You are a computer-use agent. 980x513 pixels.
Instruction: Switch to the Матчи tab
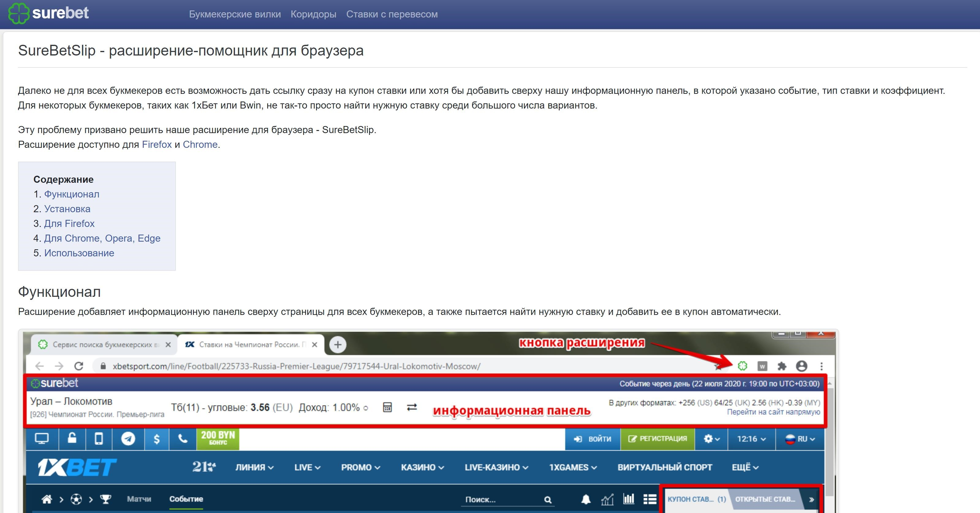(x=139, y=499)
